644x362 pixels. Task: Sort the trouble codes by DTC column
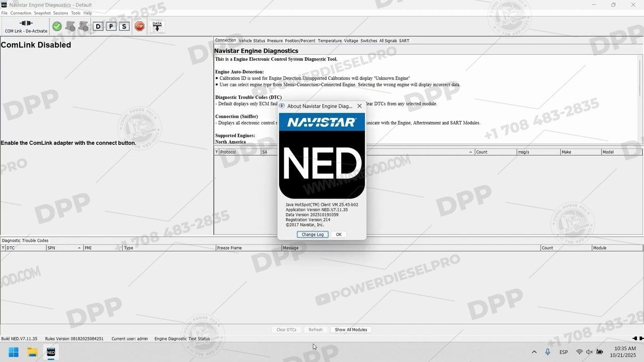25,248
